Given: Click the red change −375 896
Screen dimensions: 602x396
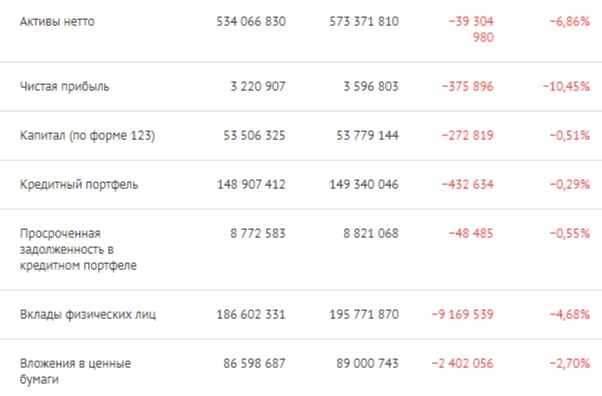Looking at the screenshot, I should [x=467, y=87].
